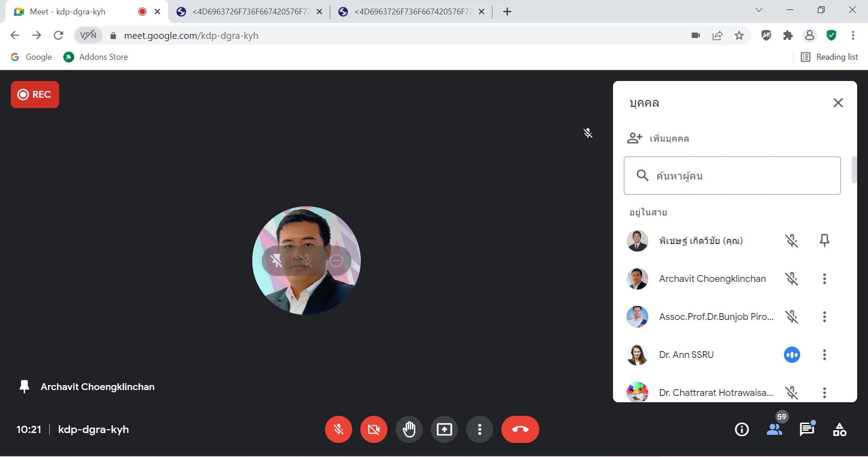The width and height of the screenshot is (868, 457).
Task: Raise your hand in the meeting
Action: (409, 429)
